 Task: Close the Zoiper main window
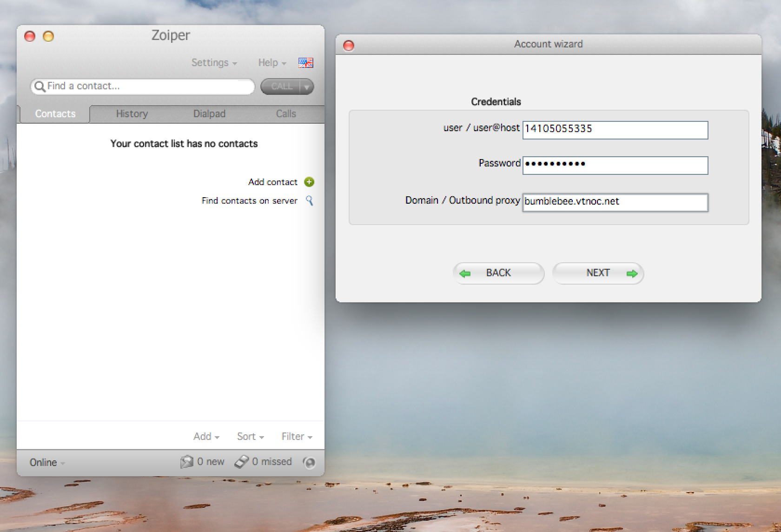(30, 36)
